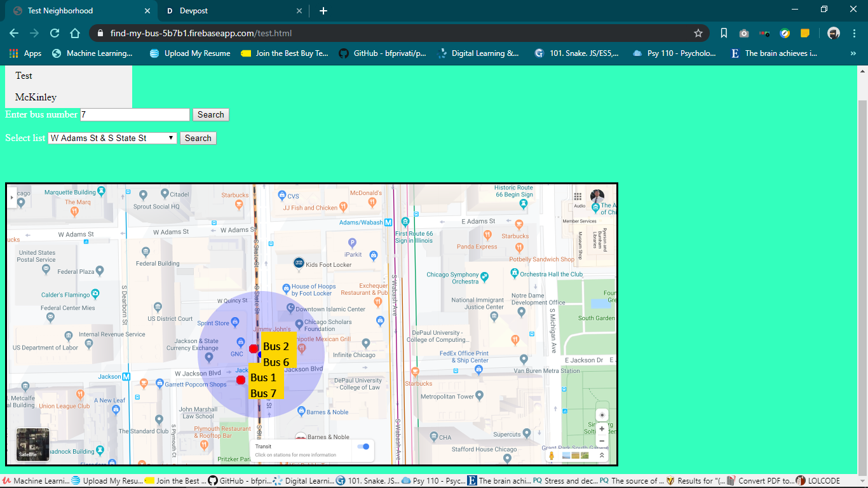This screenshot has width=868, height=488.
Task: Open LOLCODE item in bottom bar
Action: click(x=818, y=481)
